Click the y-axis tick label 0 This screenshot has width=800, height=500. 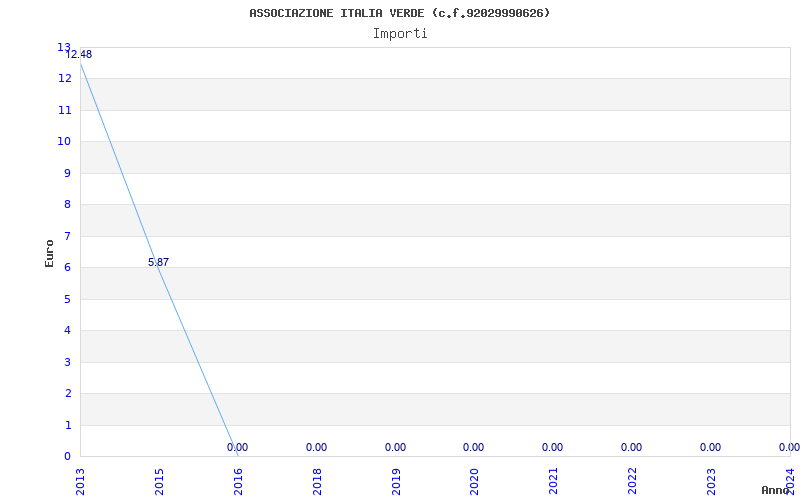click(x=67, y=457)
